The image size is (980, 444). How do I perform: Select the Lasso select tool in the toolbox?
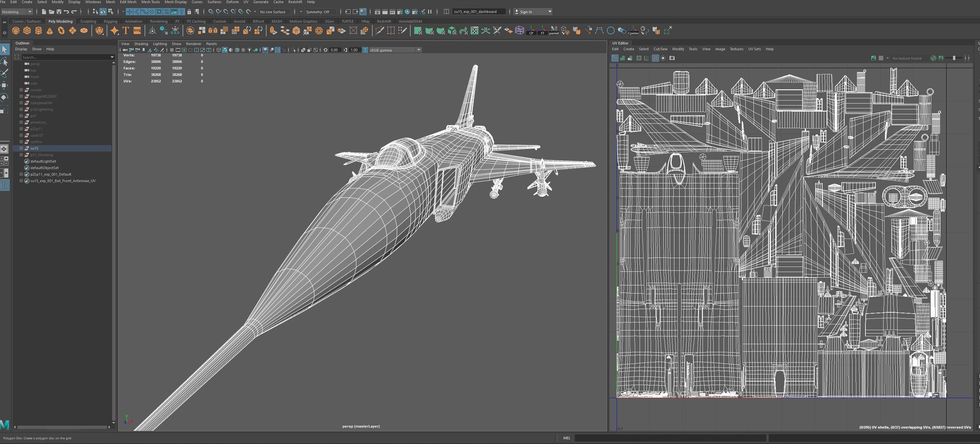[5, 61]
